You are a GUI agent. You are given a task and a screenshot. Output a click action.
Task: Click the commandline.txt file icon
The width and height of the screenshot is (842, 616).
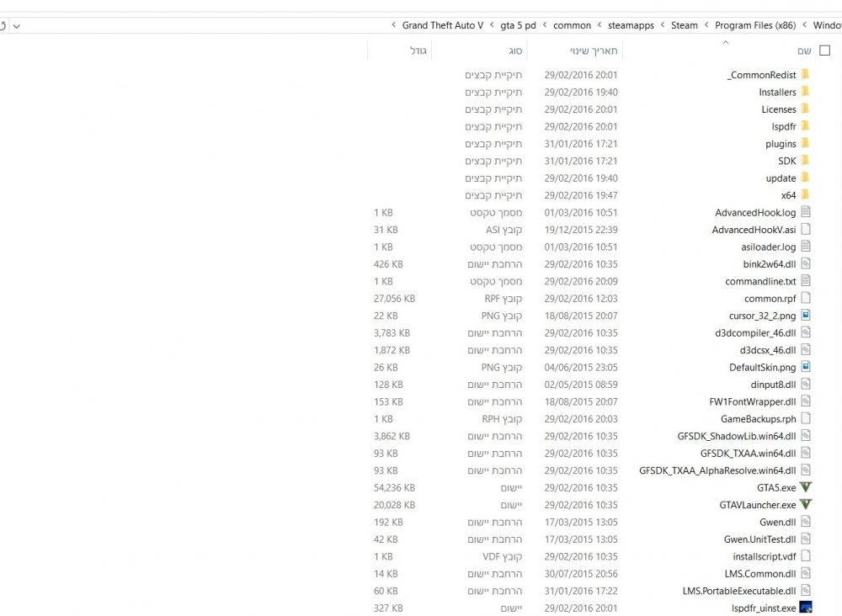coord(806,280)
